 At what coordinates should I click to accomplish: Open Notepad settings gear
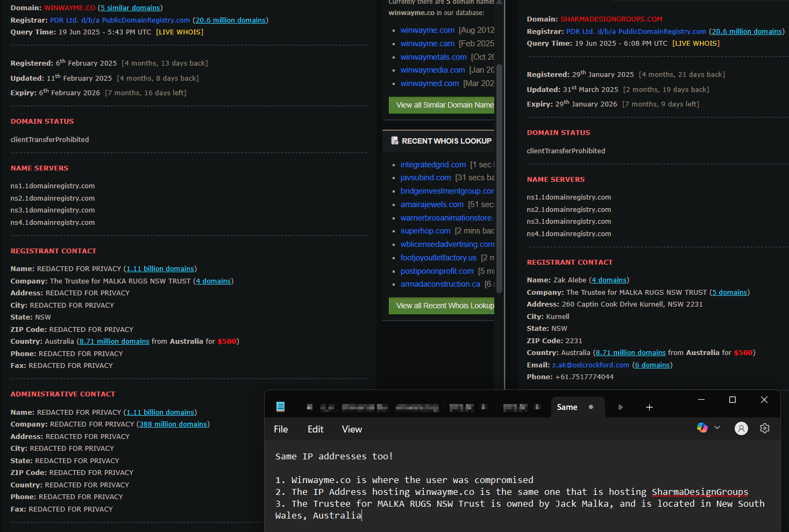765,428
